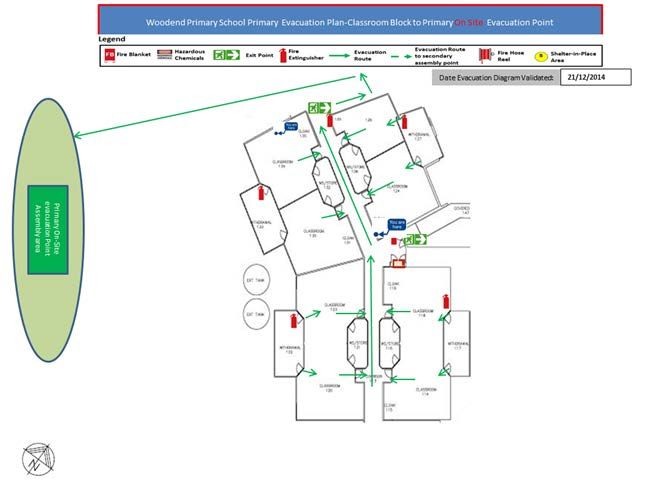This screenshot has width=650, height=491.
Task: Click the Classroom 1.24 label
Action: pyautogui.click(x=397, y=189)
